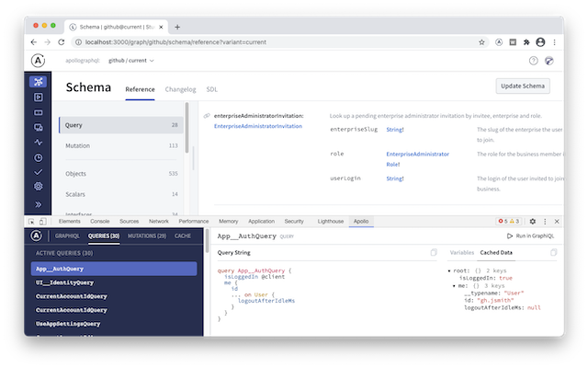
Task: Copy the Cached Data with copy icon
Action: [553, 252]
